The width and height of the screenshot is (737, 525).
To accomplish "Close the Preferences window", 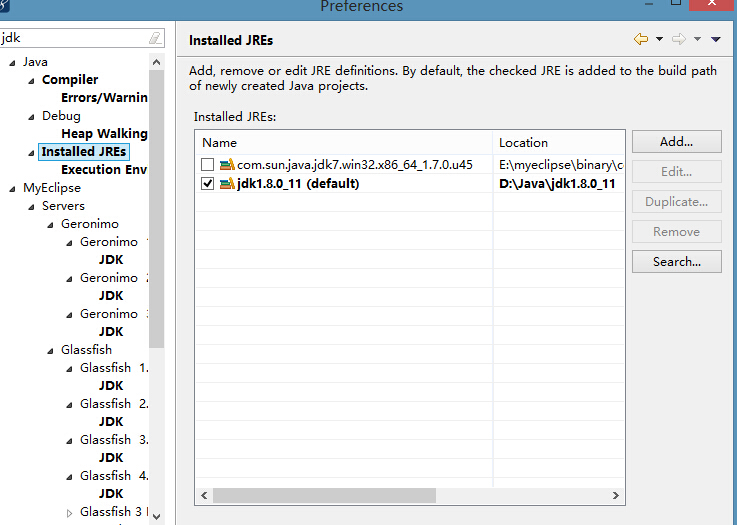I will click(713, 4).
